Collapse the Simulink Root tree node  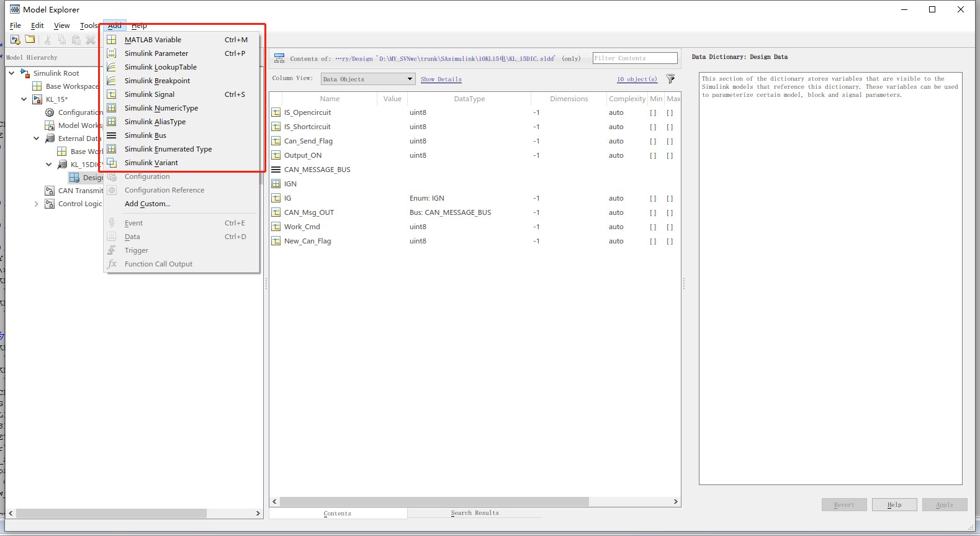click(12, 73)
